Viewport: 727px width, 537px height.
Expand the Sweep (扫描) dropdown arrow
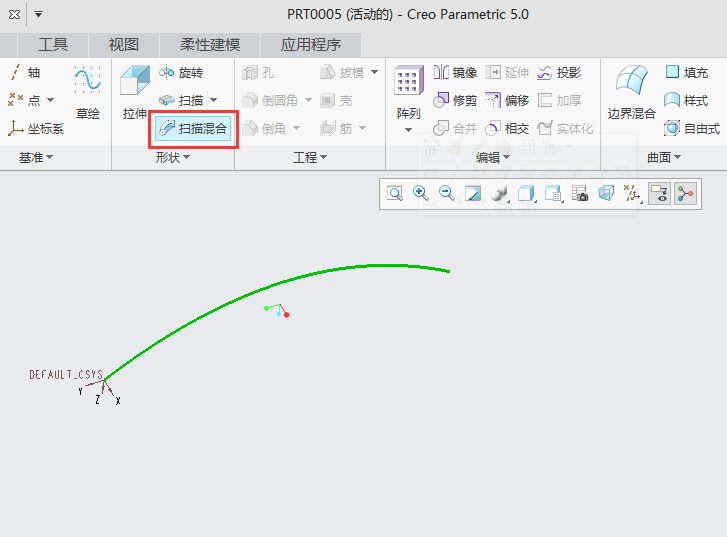pos(214,100)
